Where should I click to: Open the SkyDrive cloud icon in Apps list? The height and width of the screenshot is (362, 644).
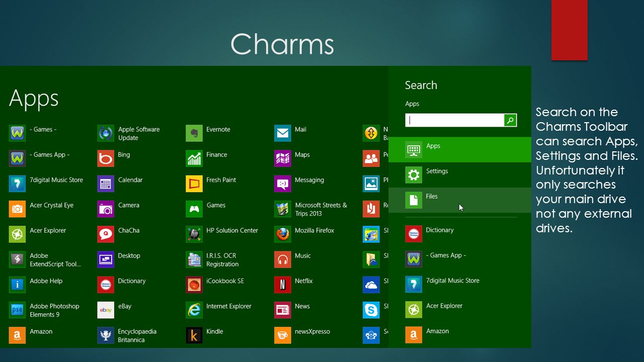pyautogui.click(x=371, y=285)
